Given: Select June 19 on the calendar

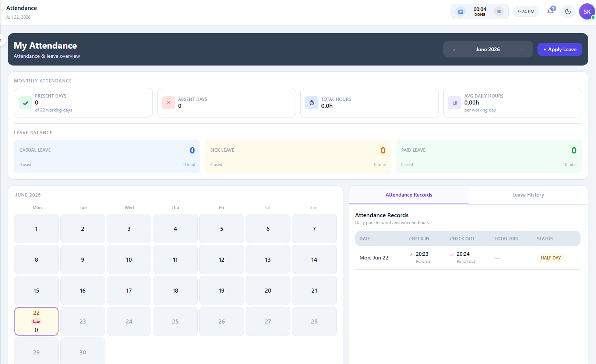Looking at the screenshot, I should [x=222, y=290].
